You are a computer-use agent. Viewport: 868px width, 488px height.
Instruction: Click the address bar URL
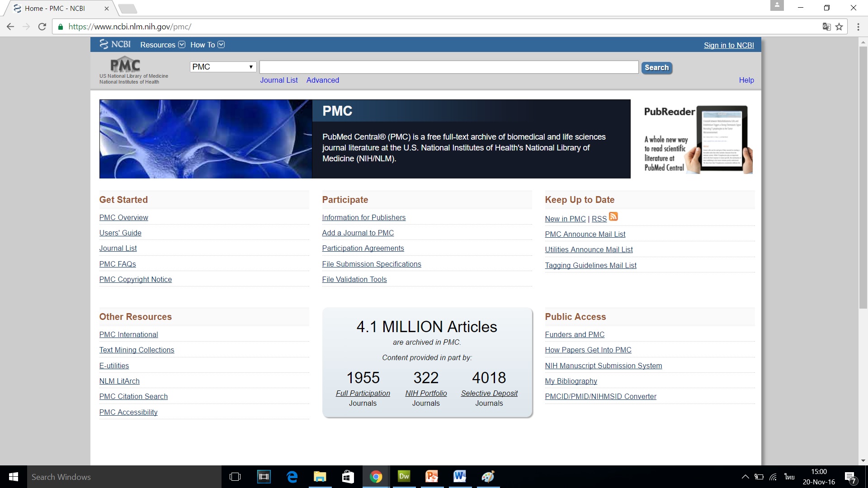click(130, 27)
